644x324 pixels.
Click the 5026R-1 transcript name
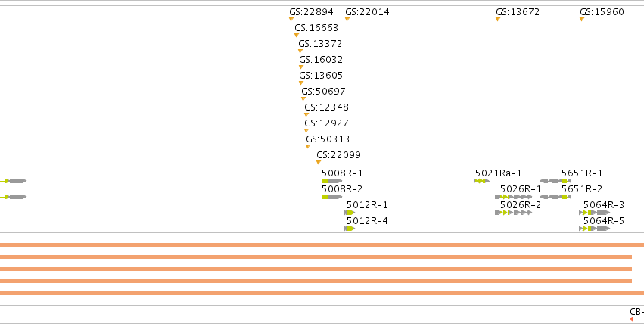[521, 189]
